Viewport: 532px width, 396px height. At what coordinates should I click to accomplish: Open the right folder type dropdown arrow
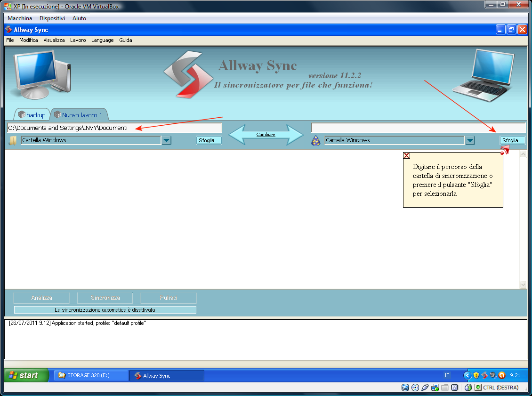(470, 140)
